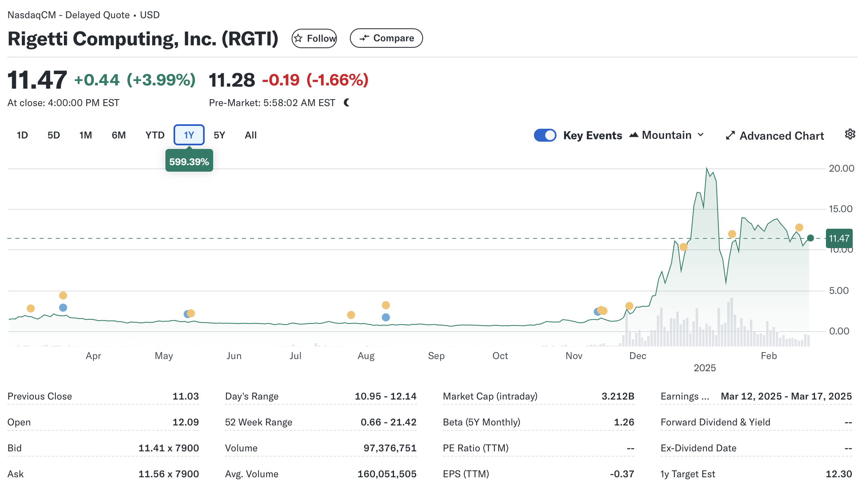Click the orange event marker near Feb peak
The height and width of the screenshot is (489, 868).
point(799,227)
